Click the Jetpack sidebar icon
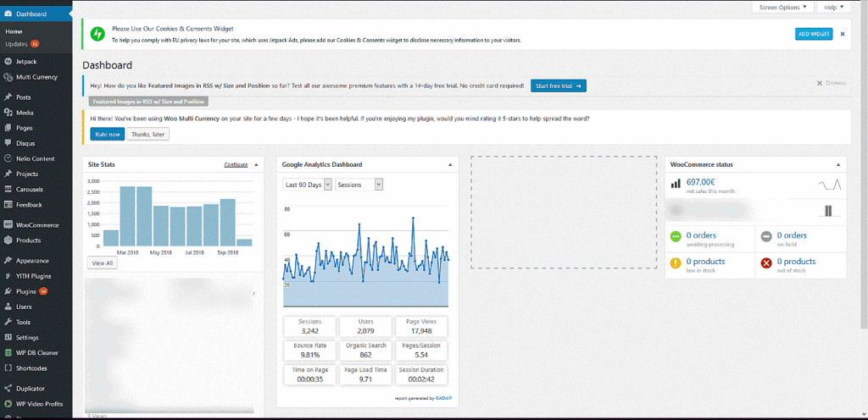 (x=8, y=61)
